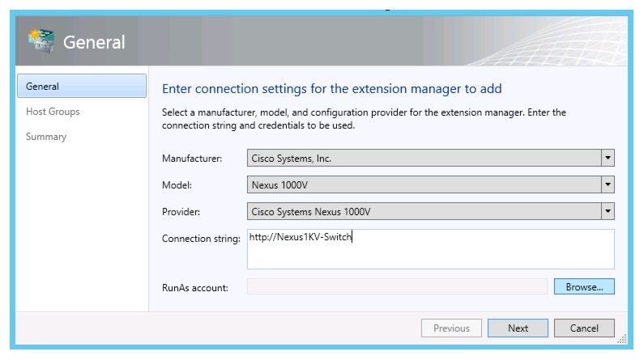Click the General title in the header
The height and width of the screenshot is (360, 644).
94,42
